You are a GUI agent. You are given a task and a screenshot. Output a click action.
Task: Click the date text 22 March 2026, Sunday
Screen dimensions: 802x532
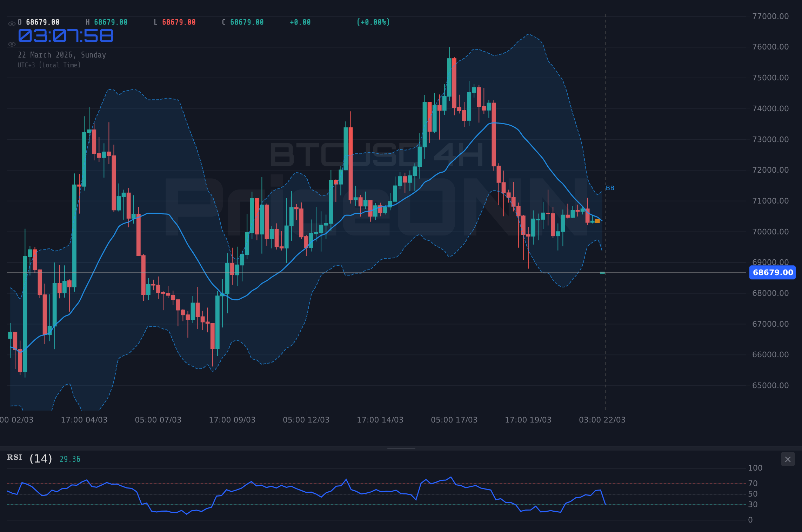62,55
